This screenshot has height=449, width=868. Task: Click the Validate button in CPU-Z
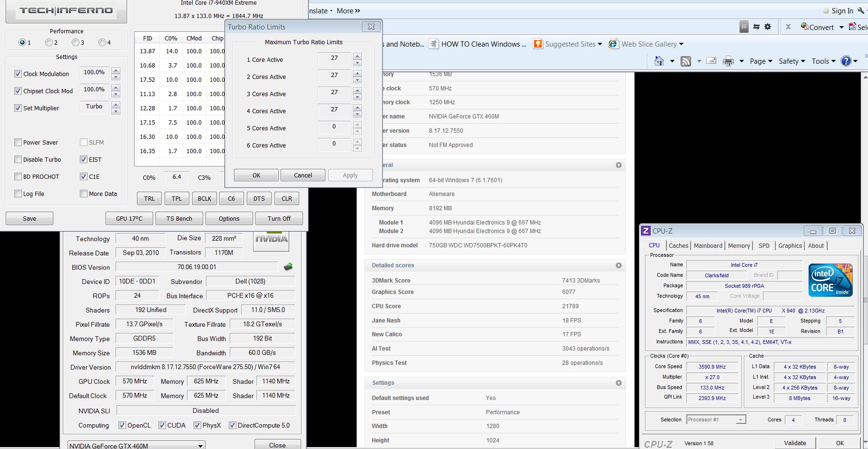pos(795,443)
